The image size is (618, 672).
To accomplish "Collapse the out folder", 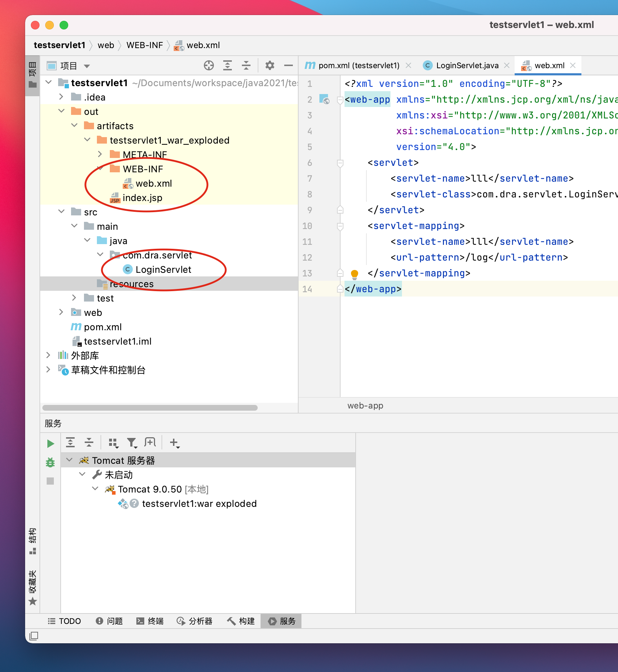I will [x=61, y=111].
